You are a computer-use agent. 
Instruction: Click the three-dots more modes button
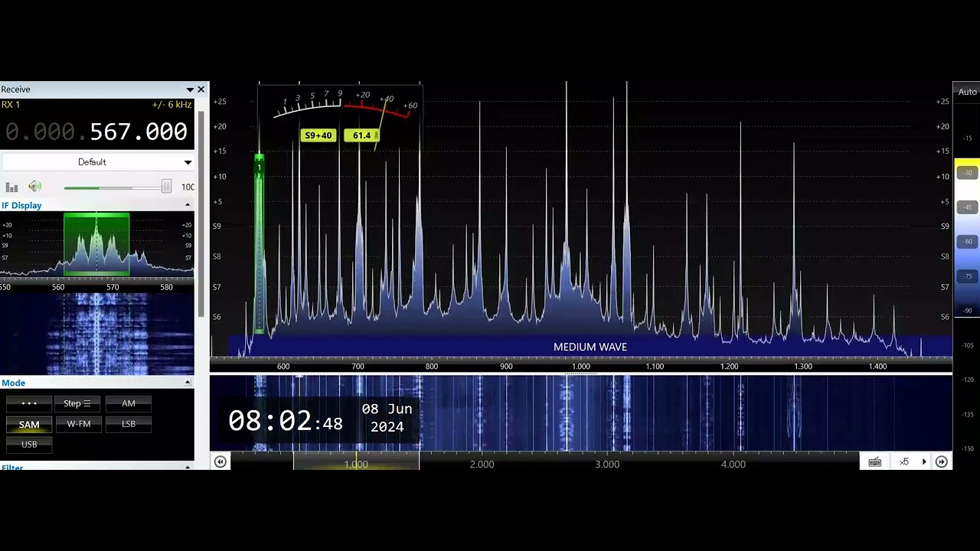[x=29, y=403]
